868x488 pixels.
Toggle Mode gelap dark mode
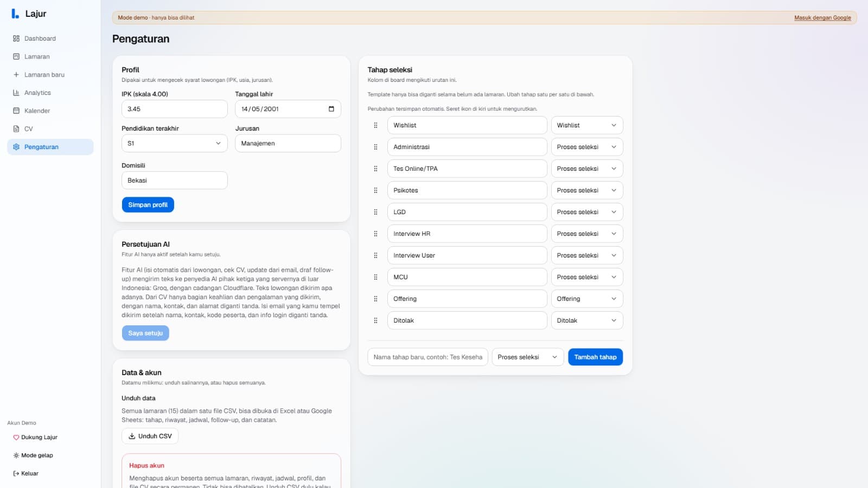(x=33, y=455)
